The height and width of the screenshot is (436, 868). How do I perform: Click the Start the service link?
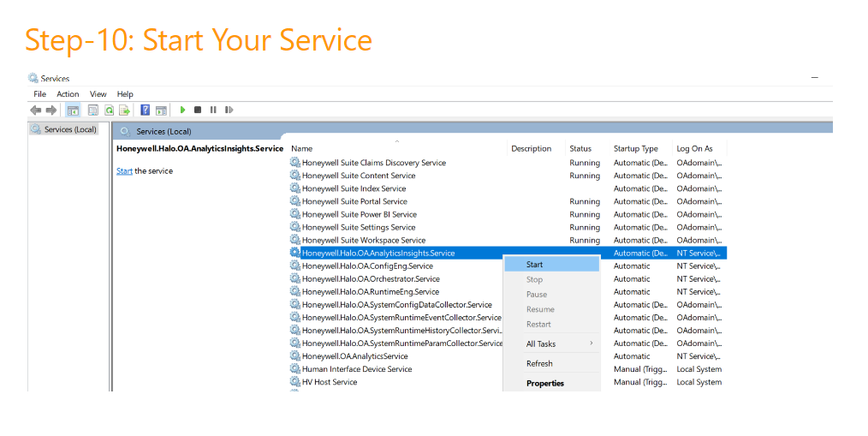124,171
